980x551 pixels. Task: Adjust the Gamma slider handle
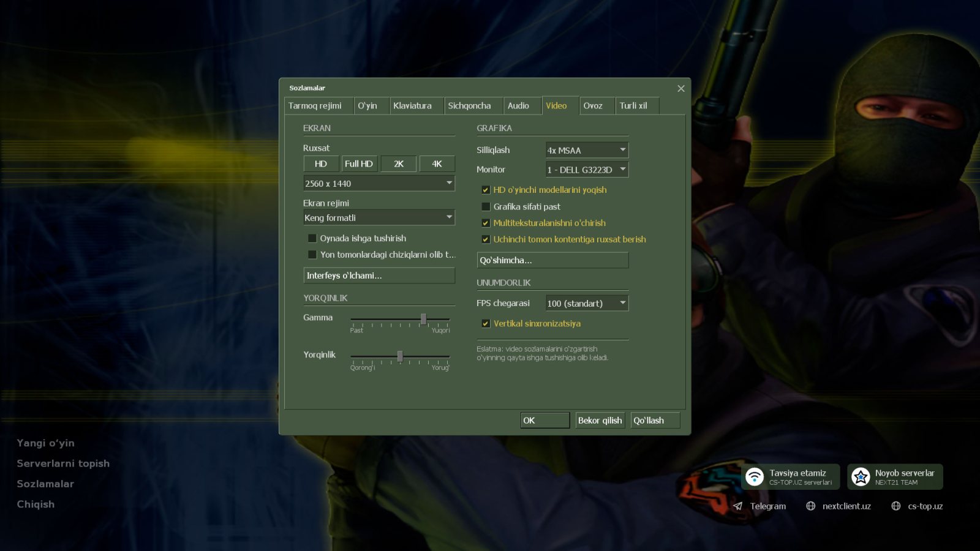click(423, 319)
